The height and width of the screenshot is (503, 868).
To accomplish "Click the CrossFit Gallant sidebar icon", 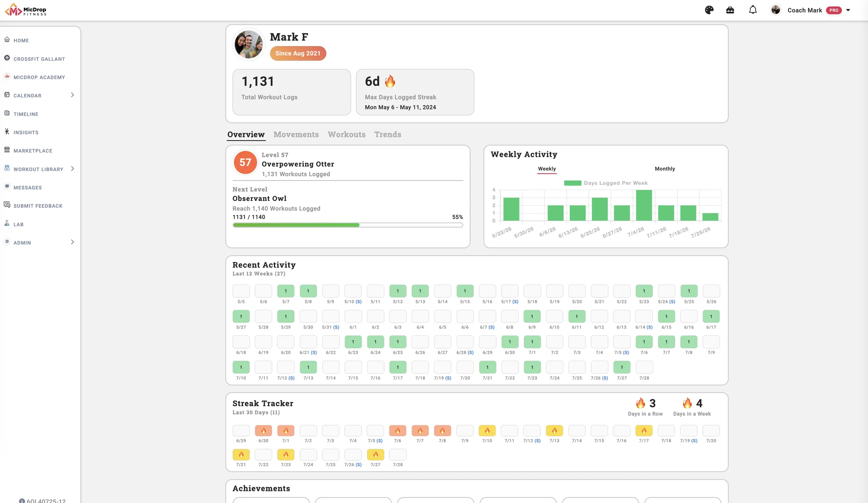I will [7, 58].
